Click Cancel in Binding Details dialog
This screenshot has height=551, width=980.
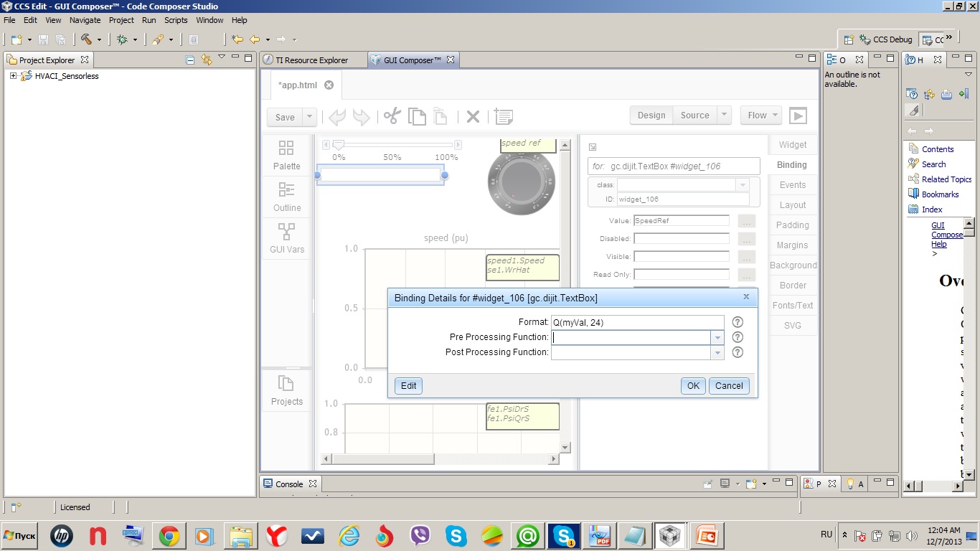click(x=729, y=386)
